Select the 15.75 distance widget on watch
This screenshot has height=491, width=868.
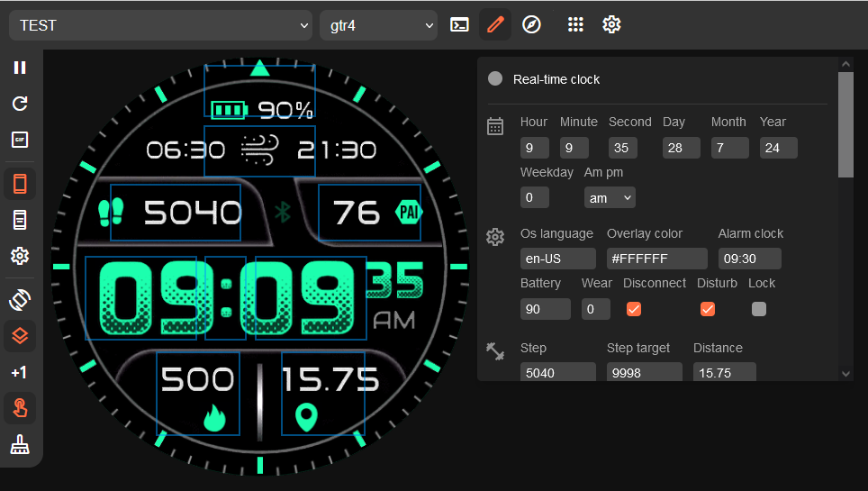click(x=323, y=394)
